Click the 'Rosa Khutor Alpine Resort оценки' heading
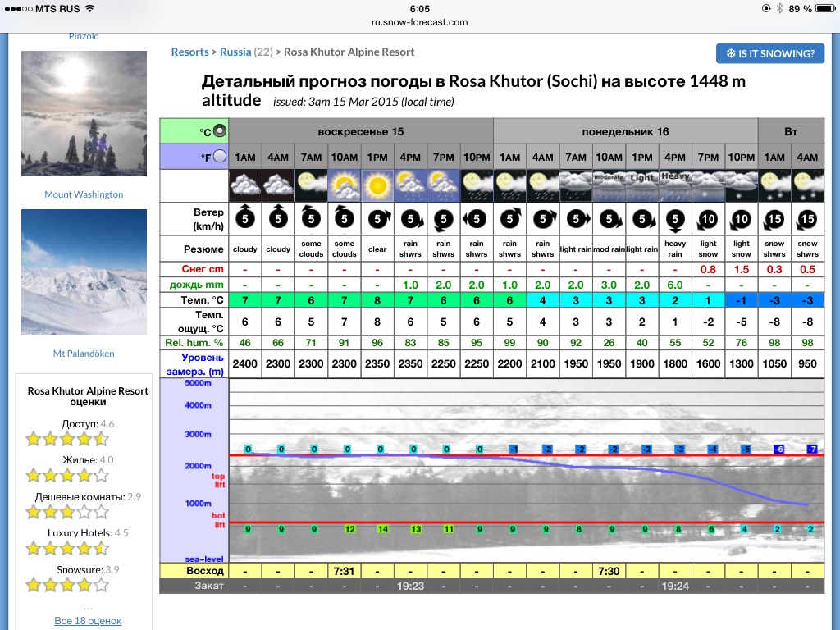Screen dimensions: 840x630 point(88,396)
